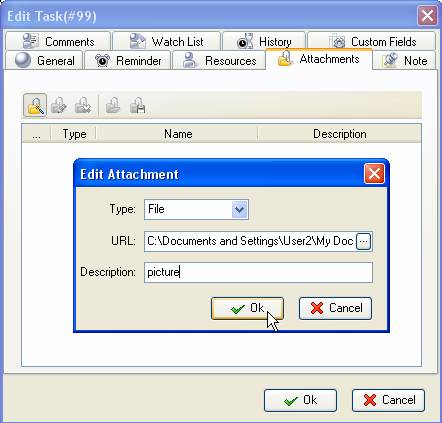The width and height of the screenshot is (442, 423).
Task: Click the edit attachment toolbar icon
Action: (59, 105)
